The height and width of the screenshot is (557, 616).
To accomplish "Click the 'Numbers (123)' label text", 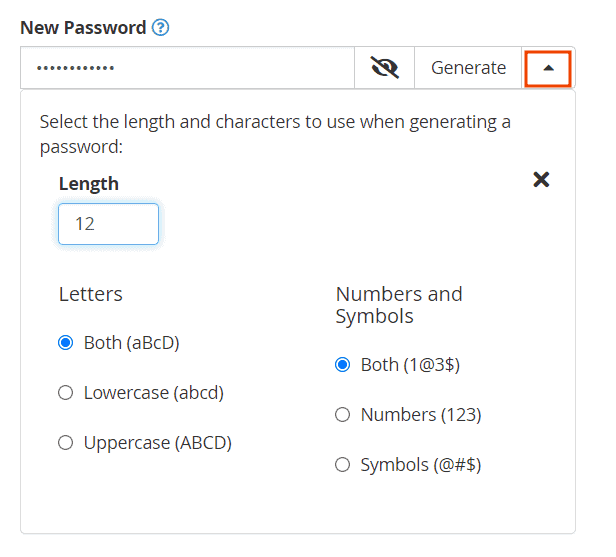I will click(421, 415).
